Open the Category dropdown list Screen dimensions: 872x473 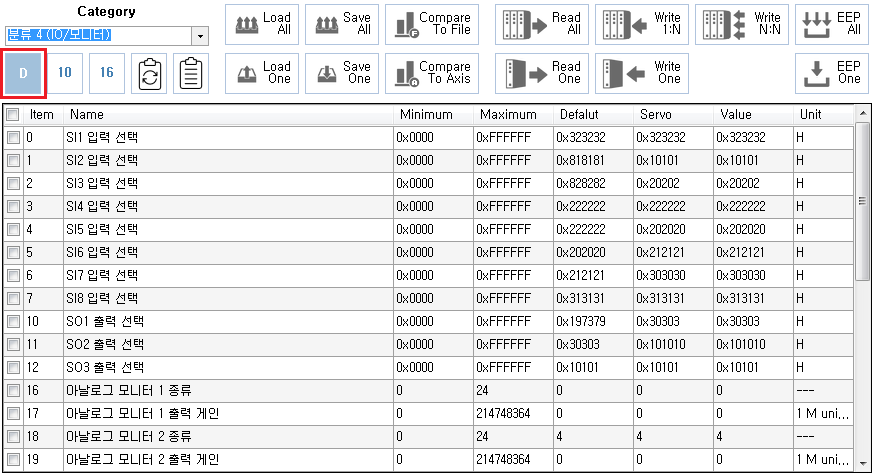coord(201,36)
